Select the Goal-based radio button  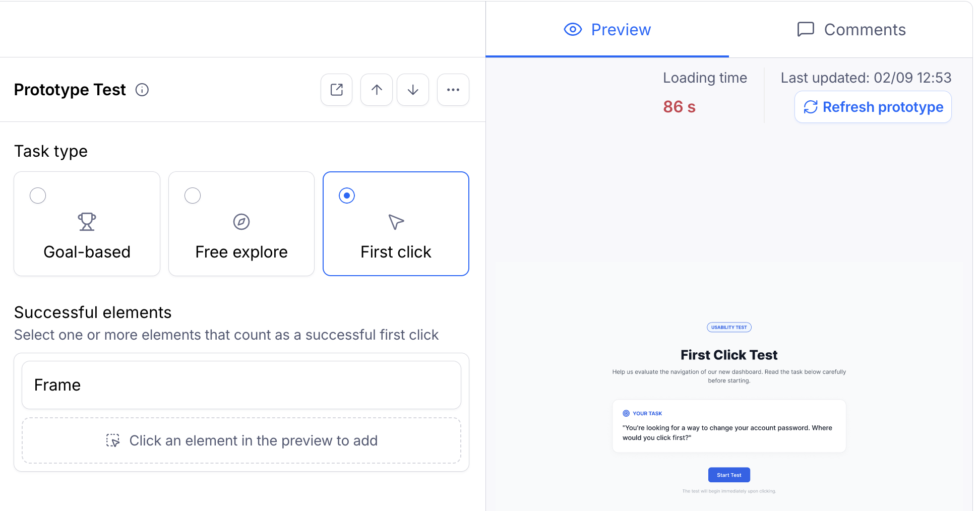(38, 196)
